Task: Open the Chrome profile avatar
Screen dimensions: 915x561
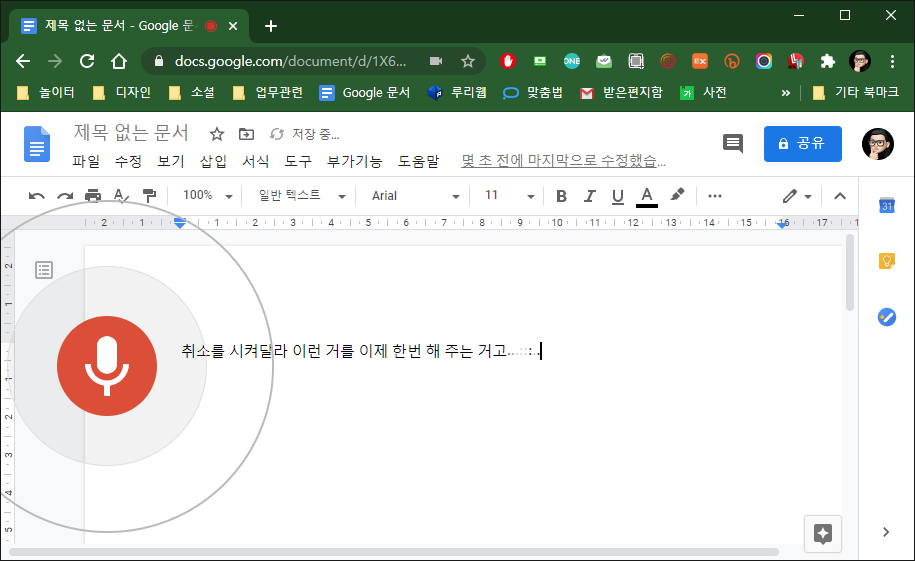Action: pyautogui.click(x=860, y=61)
